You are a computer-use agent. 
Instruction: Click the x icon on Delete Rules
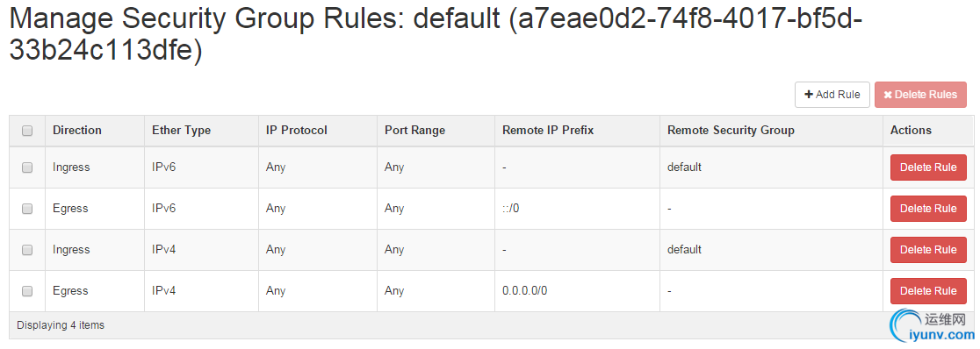click(888, 95)
